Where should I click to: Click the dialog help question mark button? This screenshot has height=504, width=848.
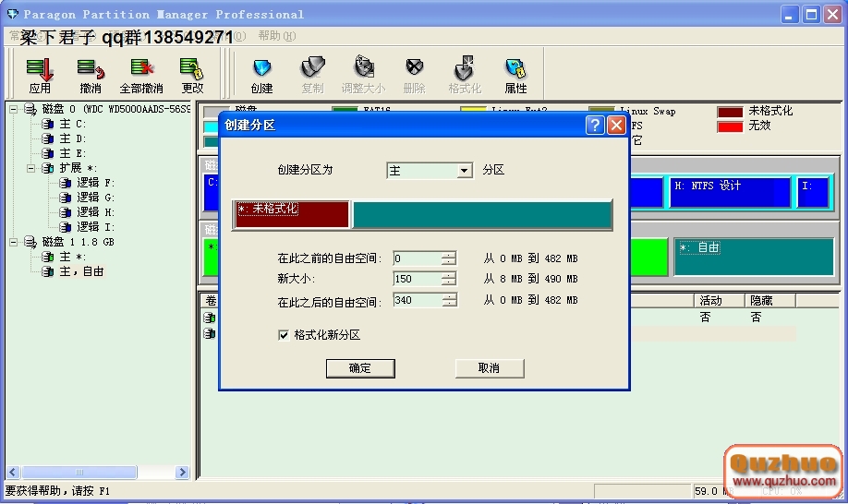click(x=595, y=126)
